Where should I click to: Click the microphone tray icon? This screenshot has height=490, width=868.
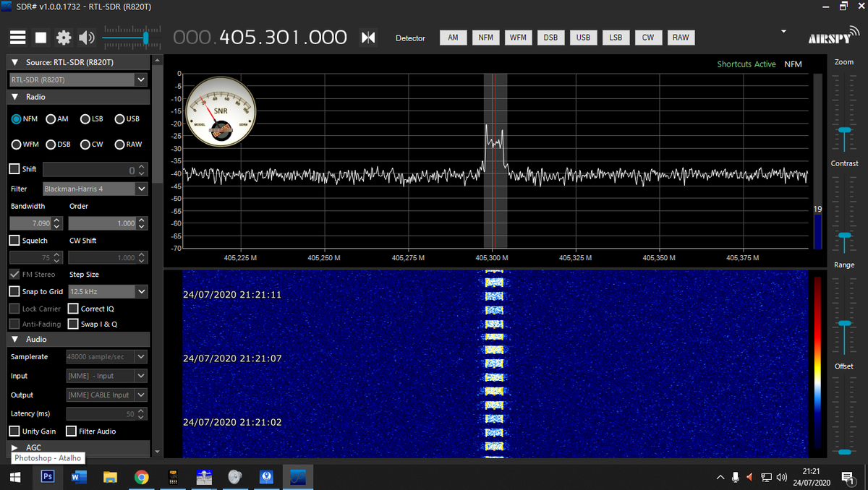736,477
